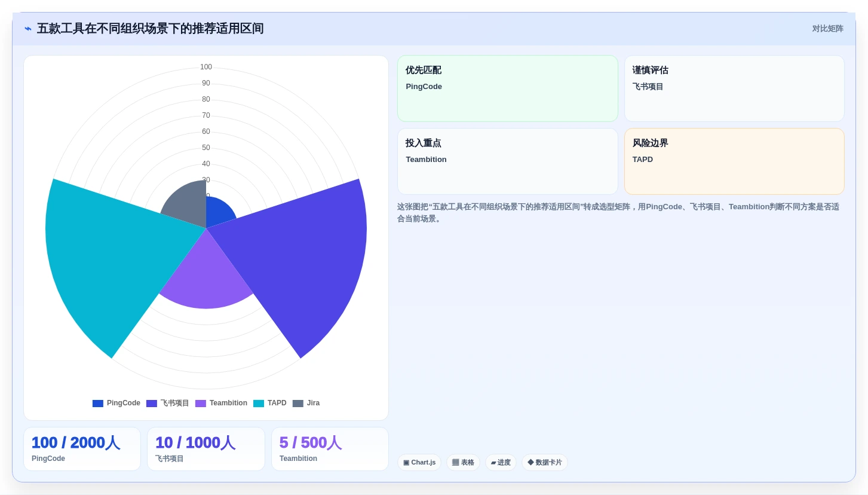Open the 谨慎评估 飞书项目 card
Image resolution: width=868 pixels, height=495 pixels.
point(734,88)
